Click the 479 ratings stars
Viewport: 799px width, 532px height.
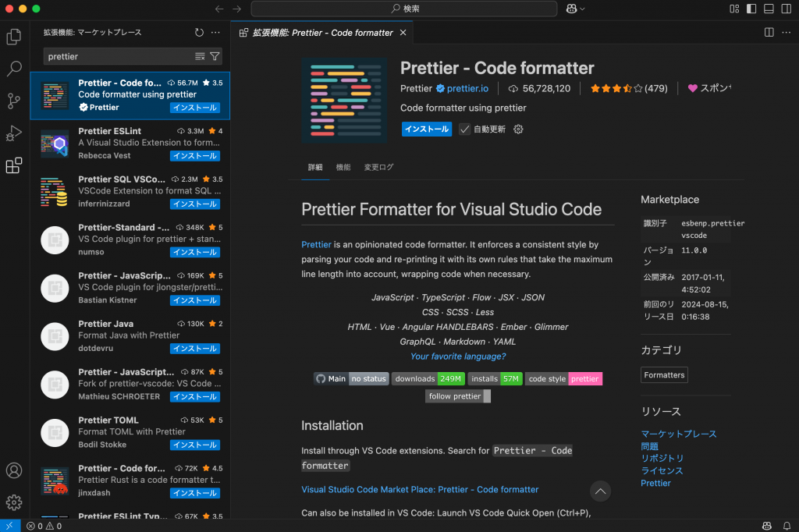628,89
